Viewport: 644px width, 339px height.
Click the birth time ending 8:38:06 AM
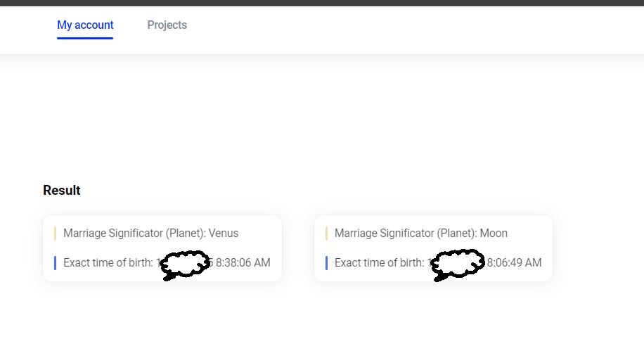(243, 263)
